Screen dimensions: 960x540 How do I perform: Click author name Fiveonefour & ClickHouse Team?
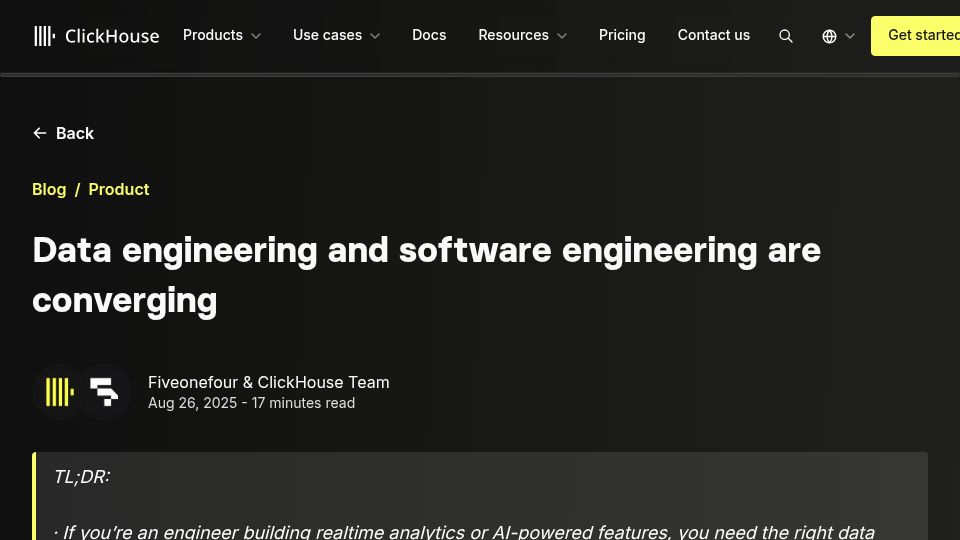[x=269, y=382]
